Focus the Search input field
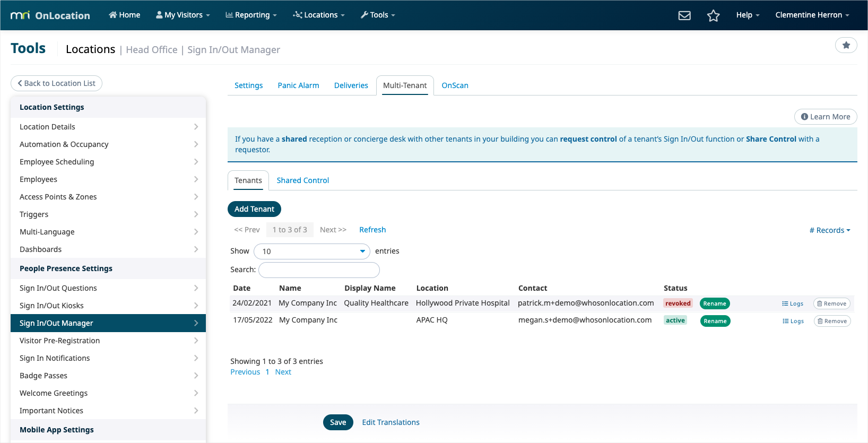This screenshot has width=868, height=443. [319, 270]
